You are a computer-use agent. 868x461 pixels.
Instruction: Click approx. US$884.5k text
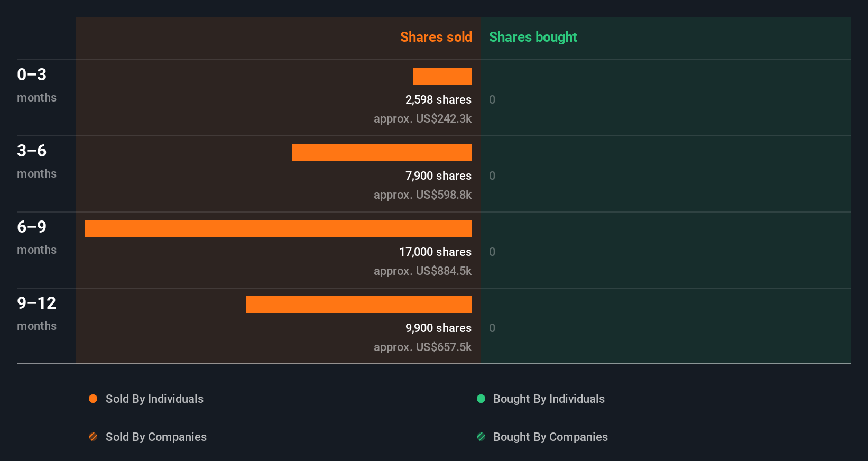click(x=422, y=271)
